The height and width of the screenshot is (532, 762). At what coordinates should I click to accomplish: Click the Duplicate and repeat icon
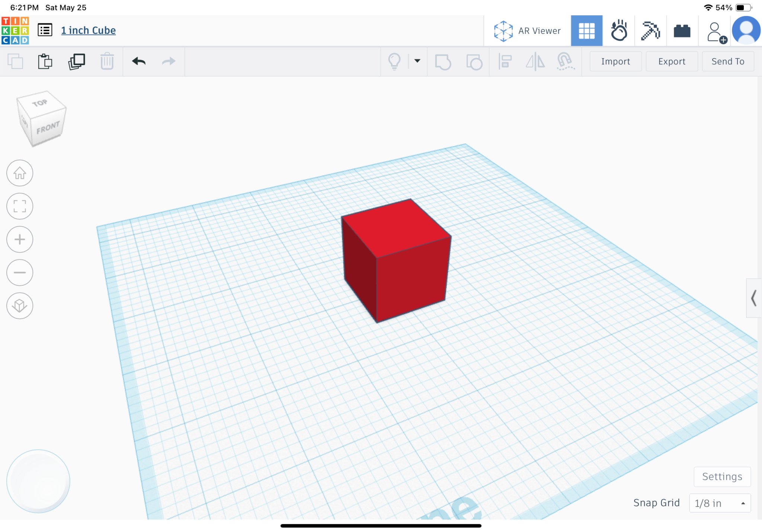tap(76, 61)
